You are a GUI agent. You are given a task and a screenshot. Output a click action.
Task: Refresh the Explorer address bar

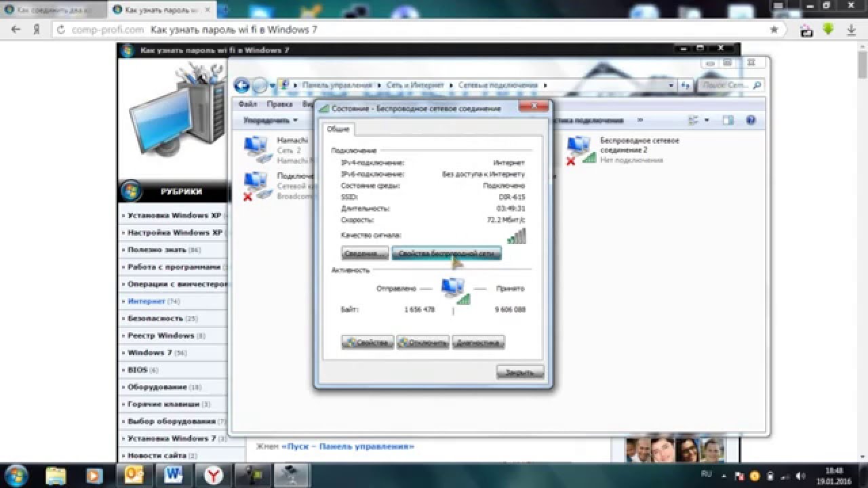(685, 85)
